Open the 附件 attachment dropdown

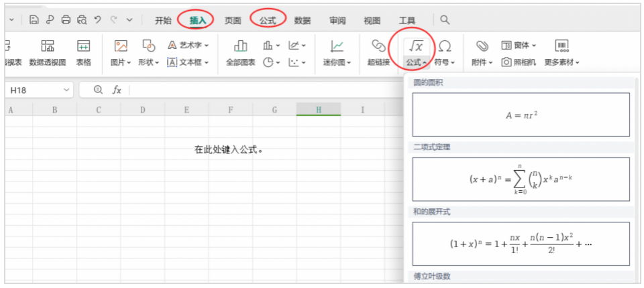click(x=482, y=54)
